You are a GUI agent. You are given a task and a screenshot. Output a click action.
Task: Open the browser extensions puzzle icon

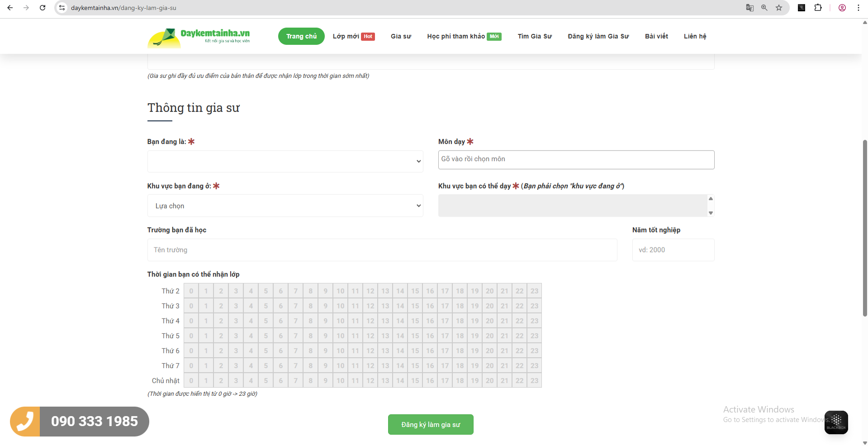point(818,8)
